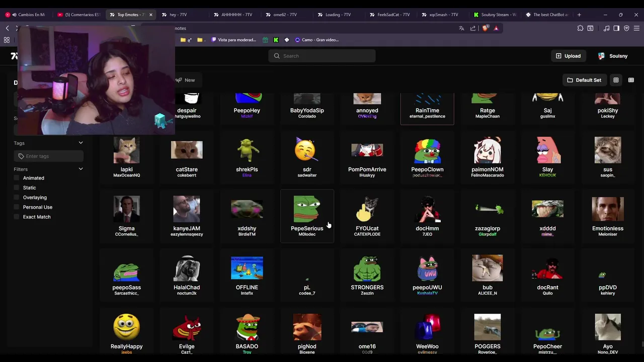Select the docHmm emote
Screen dimensions: 644x362
(427, 216)
